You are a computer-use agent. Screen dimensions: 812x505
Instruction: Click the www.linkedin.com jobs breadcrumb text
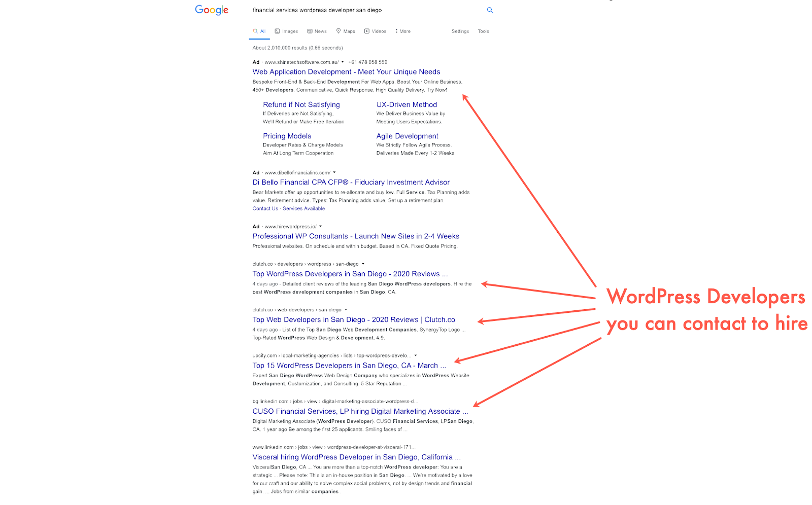(x=334, y=447)
